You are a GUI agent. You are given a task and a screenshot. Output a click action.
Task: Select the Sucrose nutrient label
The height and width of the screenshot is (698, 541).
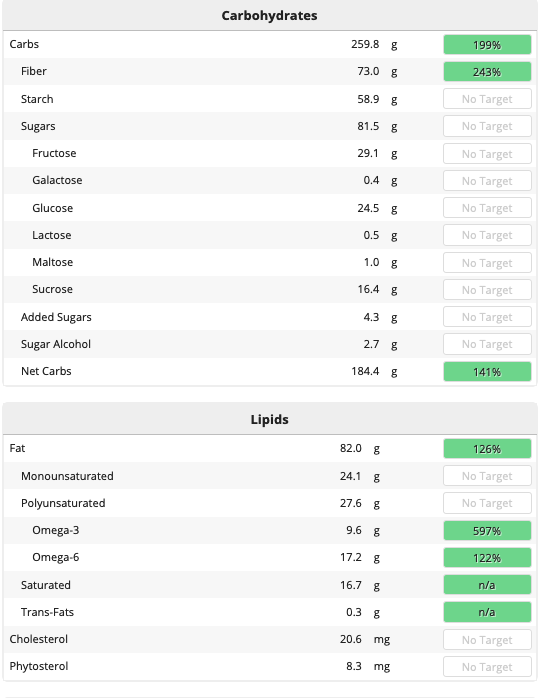click(53, 289)
